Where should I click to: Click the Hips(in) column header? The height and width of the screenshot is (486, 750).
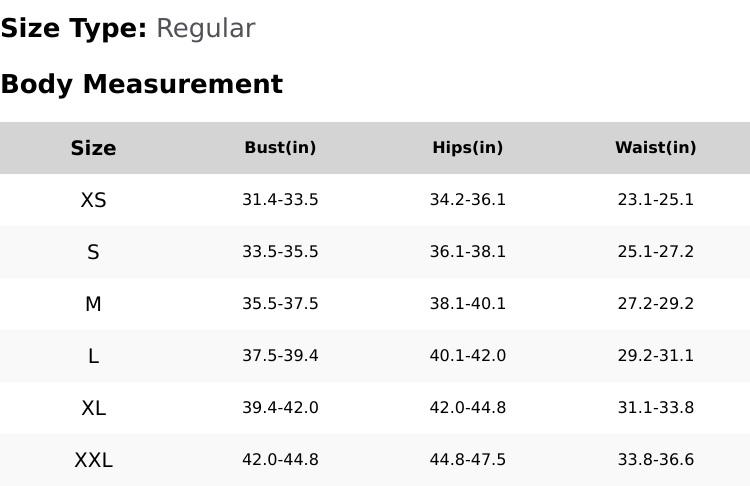click(467, 148)
